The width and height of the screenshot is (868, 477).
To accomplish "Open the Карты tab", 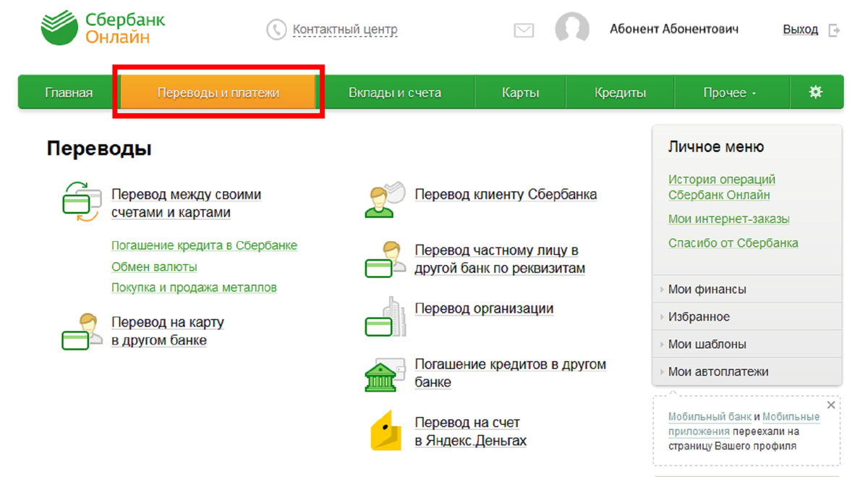I will click(x=521, y=93).
